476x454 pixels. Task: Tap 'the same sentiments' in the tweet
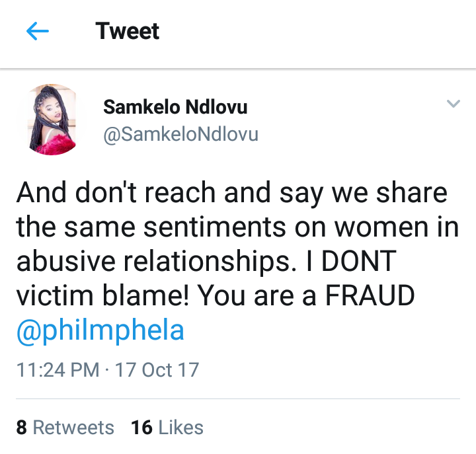tap(151, 227)
